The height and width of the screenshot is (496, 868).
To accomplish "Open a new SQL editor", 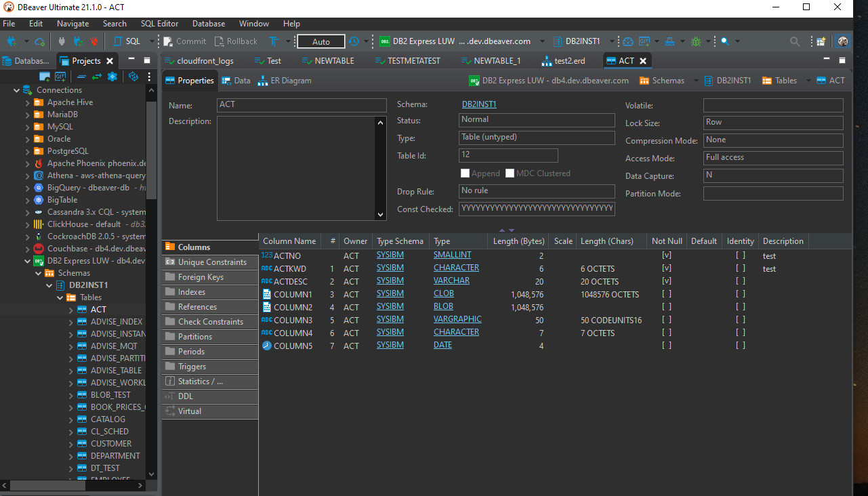I will point(130,41).
